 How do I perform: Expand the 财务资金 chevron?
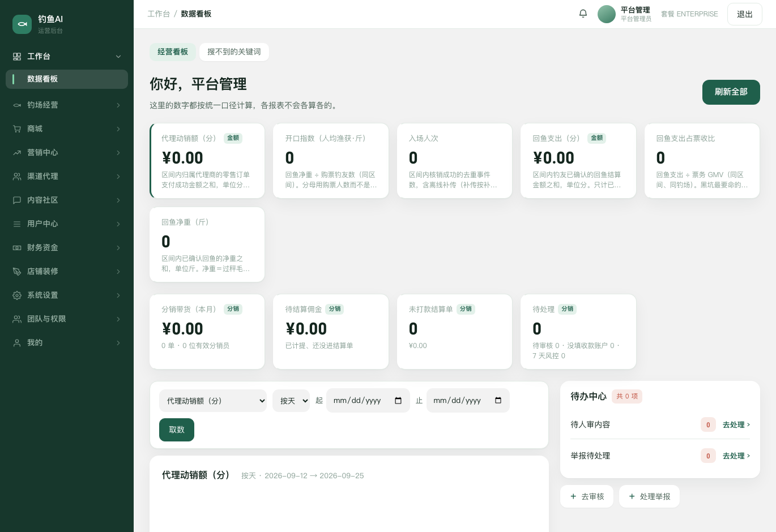tap(118, 248)
